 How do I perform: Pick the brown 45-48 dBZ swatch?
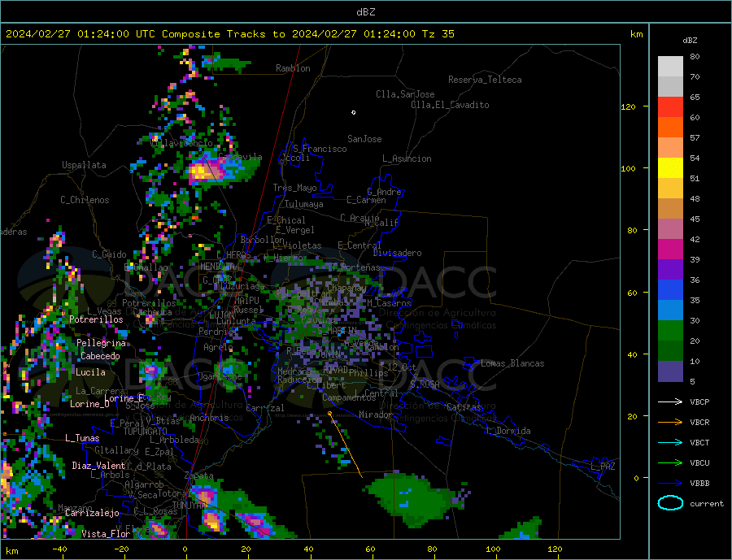pyautogui.click(x=670, y=209)
